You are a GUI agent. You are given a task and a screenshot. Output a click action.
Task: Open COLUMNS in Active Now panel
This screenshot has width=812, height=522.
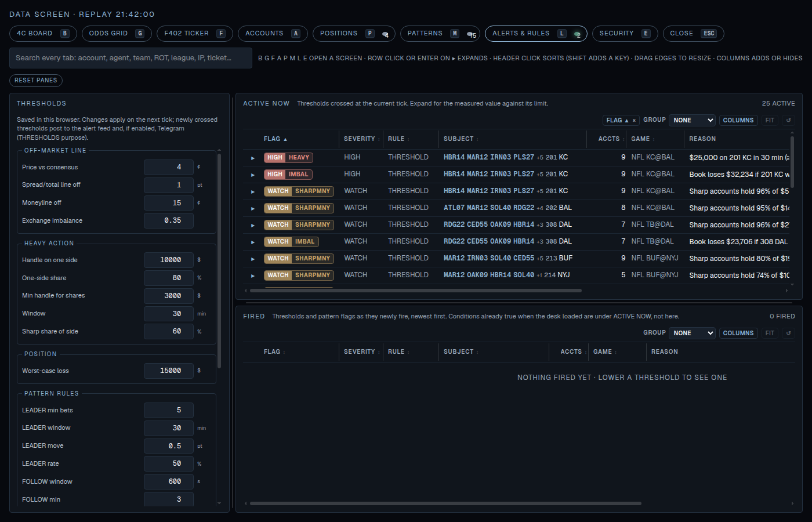tap(738, 120)
